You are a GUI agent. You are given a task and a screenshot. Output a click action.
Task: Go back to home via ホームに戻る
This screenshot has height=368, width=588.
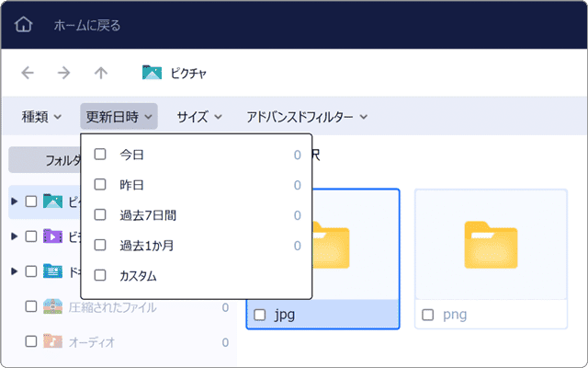[x=87, y=25]
